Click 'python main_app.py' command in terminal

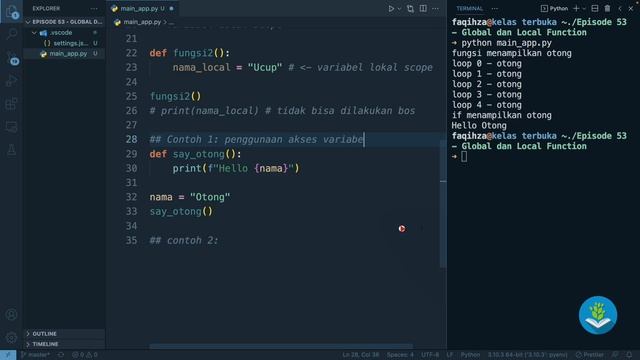point(507,43)
